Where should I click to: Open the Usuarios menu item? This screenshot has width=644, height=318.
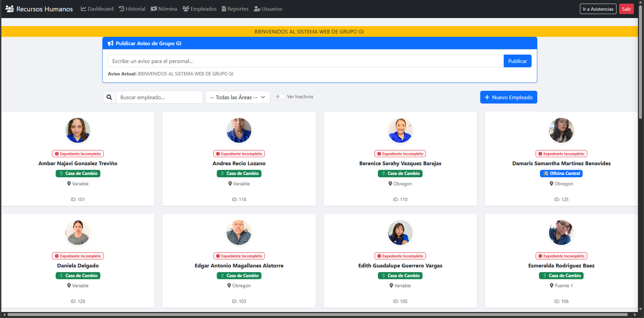tap(268, 9)
